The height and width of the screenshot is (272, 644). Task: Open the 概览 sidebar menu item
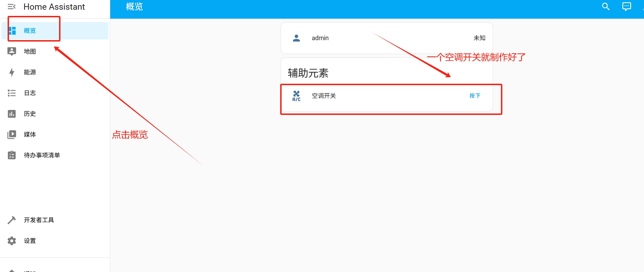[x=55, y=31]
